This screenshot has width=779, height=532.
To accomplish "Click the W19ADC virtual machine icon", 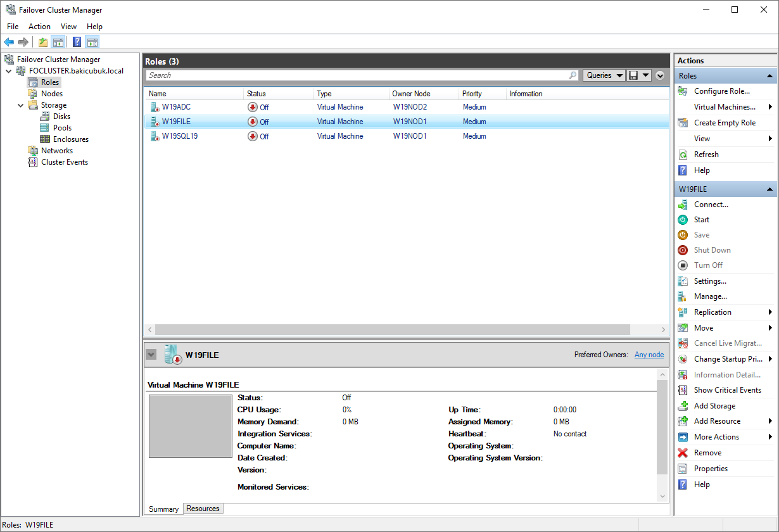I will coord(154,107).
